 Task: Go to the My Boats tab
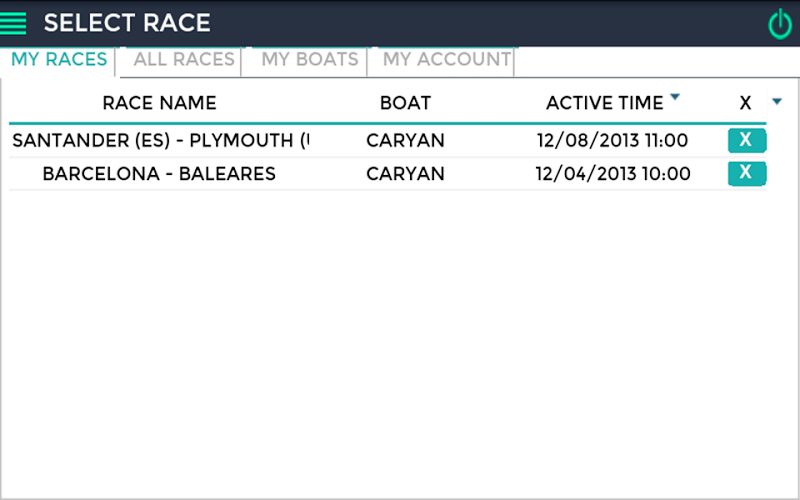309,60
